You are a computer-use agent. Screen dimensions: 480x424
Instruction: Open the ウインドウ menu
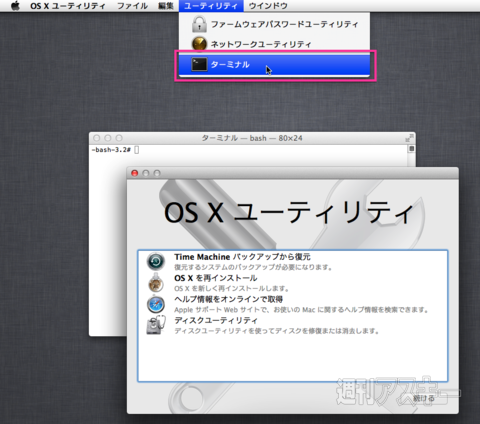point(268,6)
